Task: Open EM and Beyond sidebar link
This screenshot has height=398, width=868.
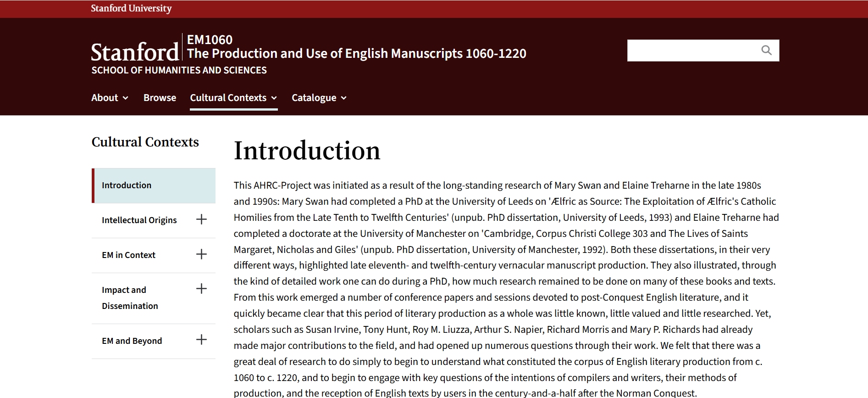Action: click(x=132, y=341)
